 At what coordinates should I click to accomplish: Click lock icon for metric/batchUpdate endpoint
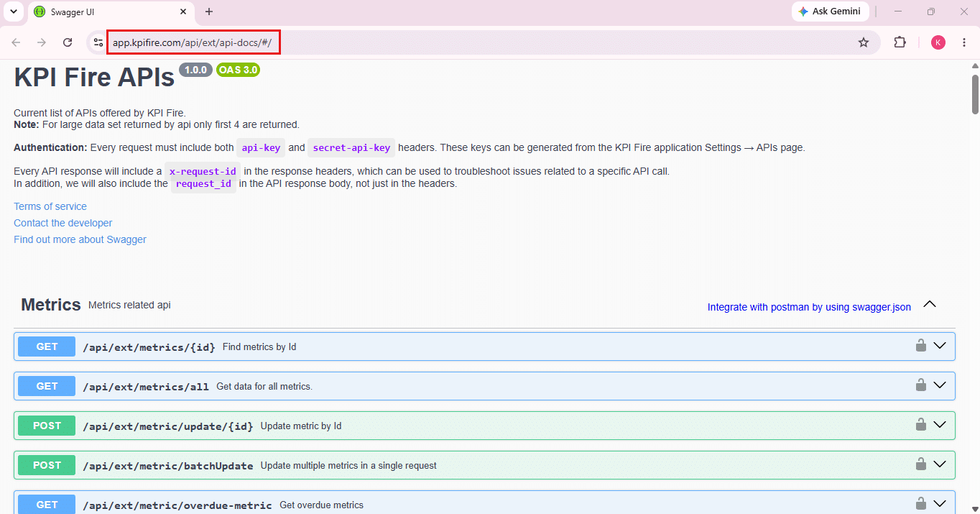point(920,464)
